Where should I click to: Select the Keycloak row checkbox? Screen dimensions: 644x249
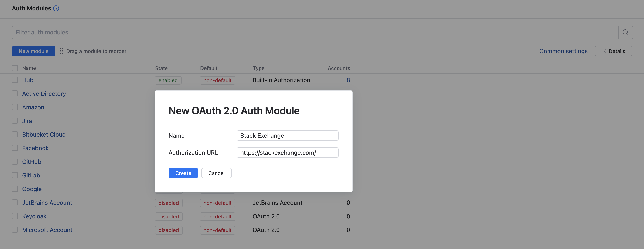tap(15, 216)
